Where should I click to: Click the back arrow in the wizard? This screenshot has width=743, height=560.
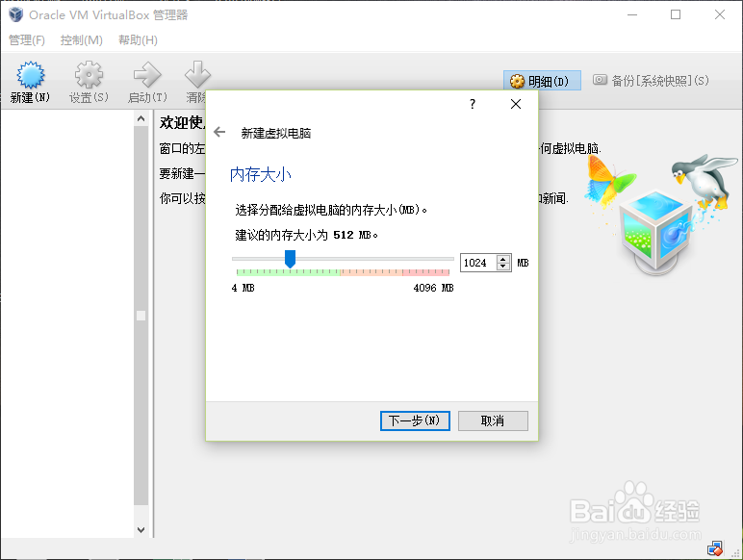click(219, 132)
